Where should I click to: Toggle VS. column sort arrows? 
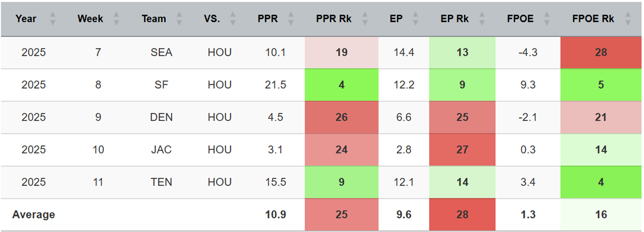coord(233,19)
